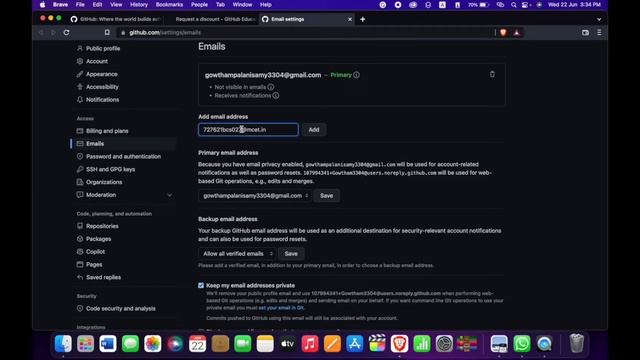The image size is (640, 360).
Task: Open SSH and GPG keys page
Action: click(110, 169)
